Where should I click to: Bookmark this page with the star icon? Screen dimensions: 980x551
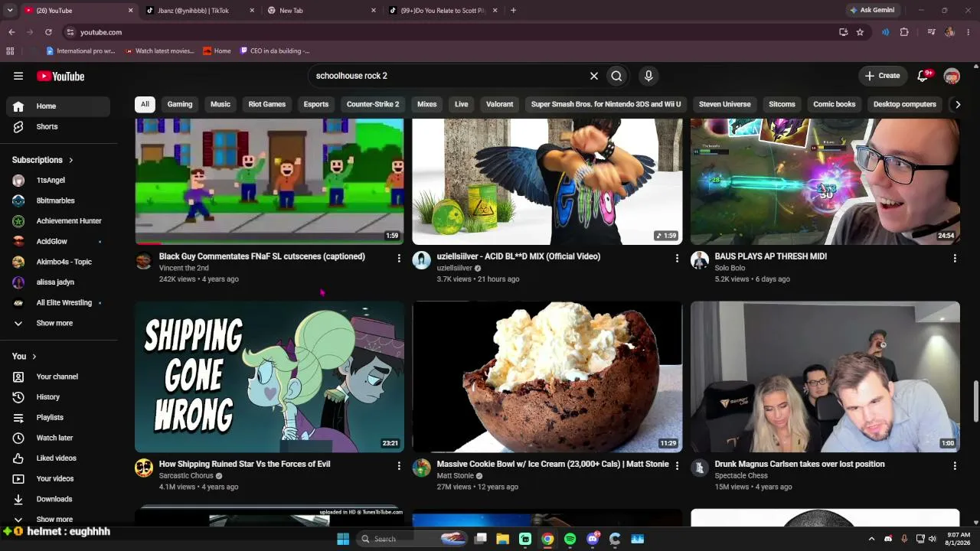pos(860,32)
